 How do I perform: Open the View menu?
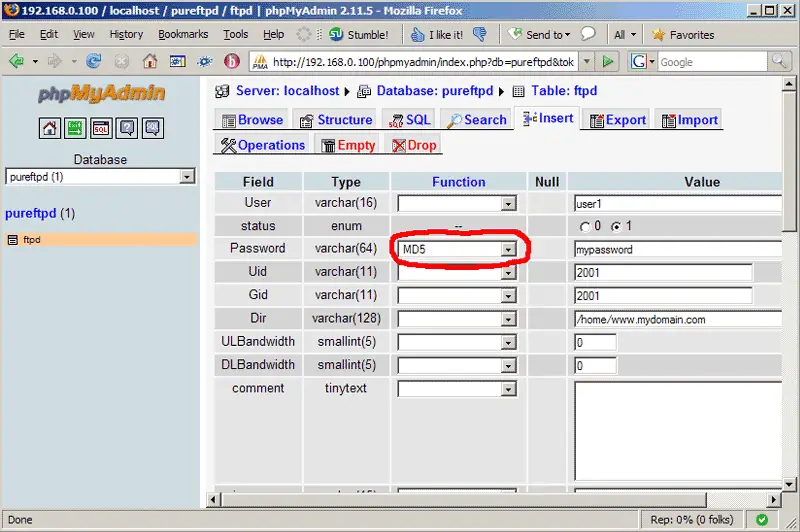point(83,34)
